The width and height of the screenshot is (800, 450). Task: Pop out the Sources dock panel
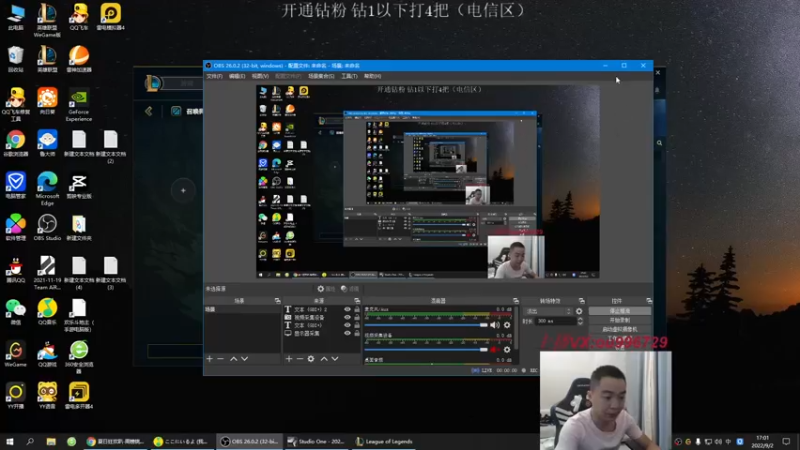357,301
